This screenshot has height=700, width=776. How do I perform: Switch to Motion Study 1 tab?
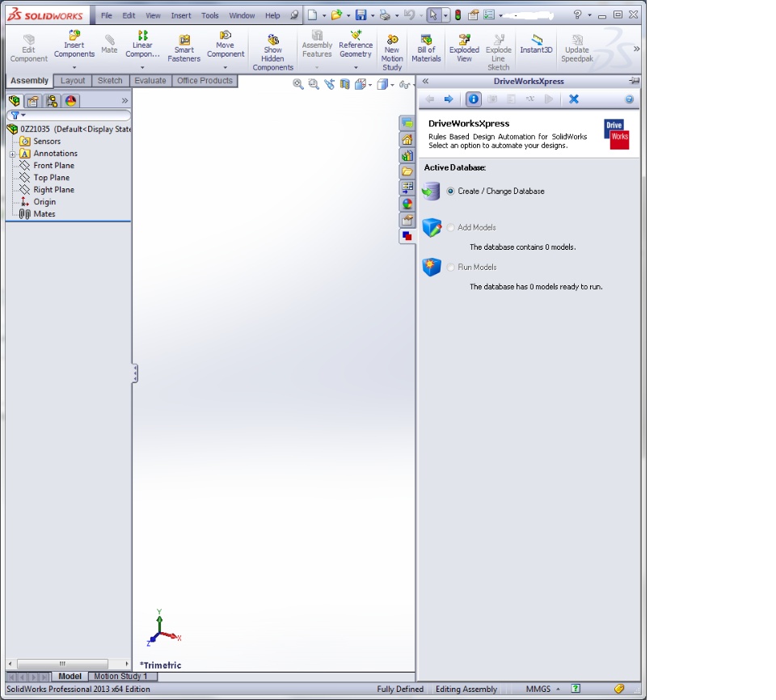click(x=120, y=677)
